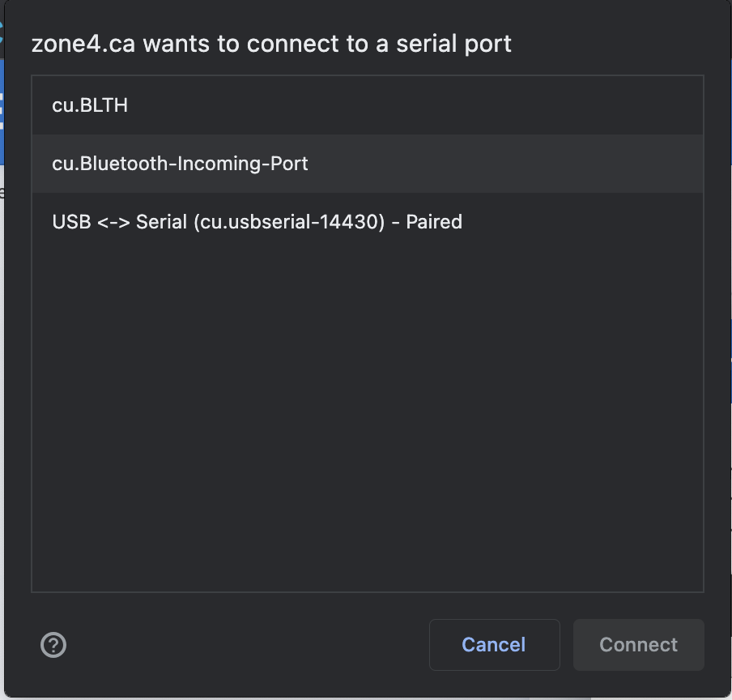
Task: Pick the paired usbserial-14430 device
Action: [257, 222]
